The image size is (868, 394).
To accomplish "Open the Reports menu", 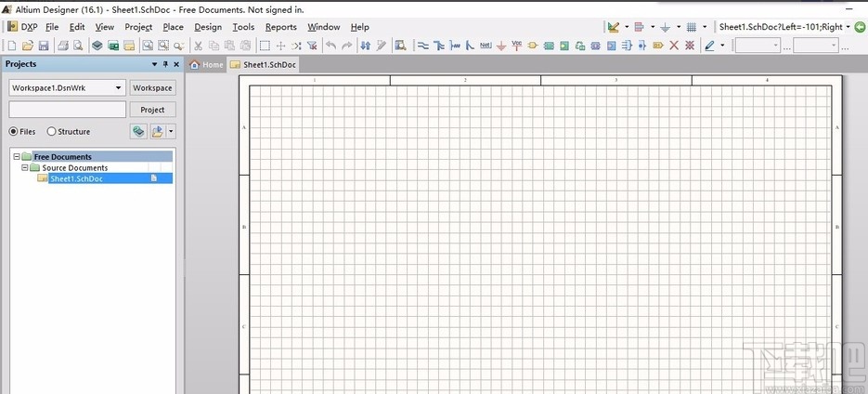I will click(x=281, y=27).
